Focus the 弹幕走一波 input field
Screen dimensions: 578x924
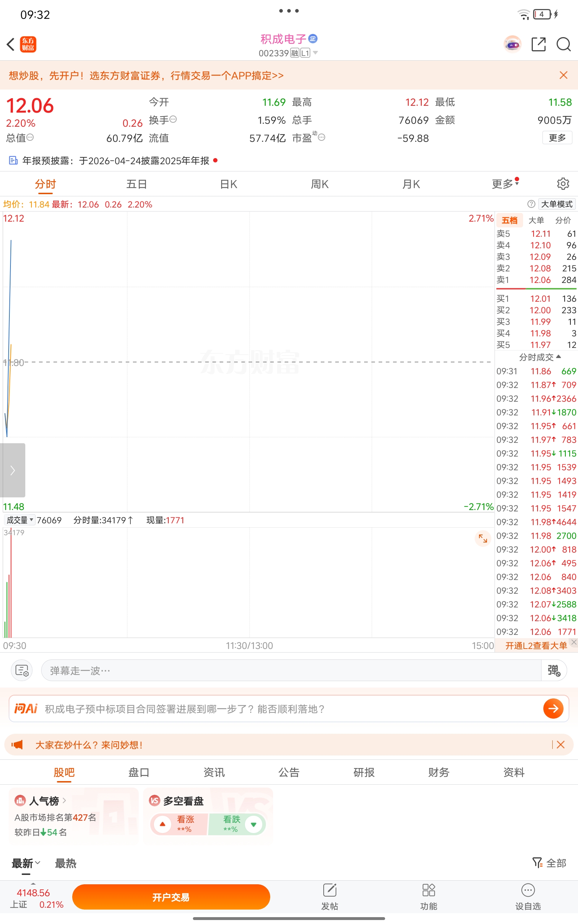coord(291,670)
